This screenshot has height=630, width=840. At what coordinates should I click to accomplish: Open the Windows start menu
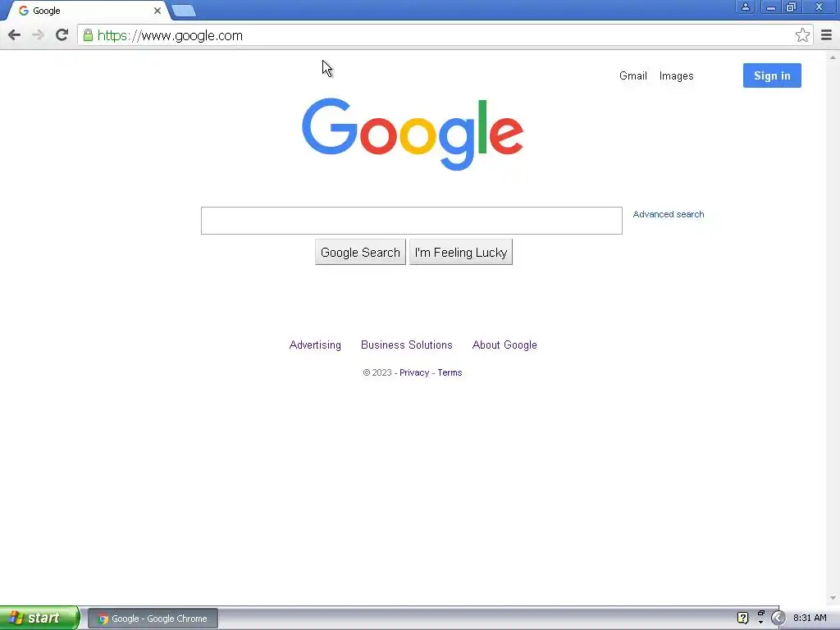click(39, 618)
